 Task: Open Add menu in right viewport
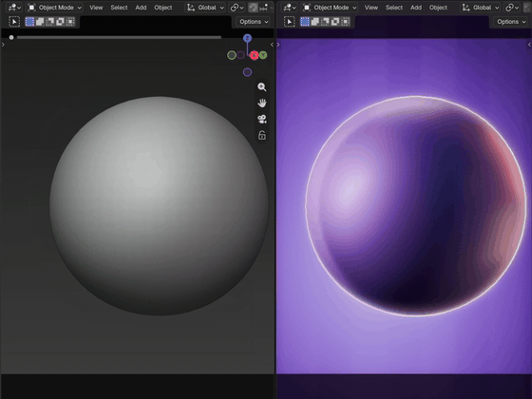click(416, 8)
